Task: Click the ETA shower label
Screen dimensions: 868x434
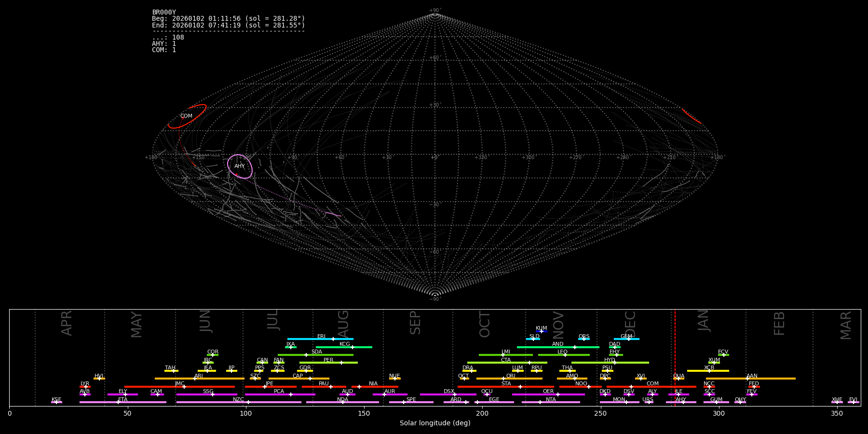Action: 123,400
